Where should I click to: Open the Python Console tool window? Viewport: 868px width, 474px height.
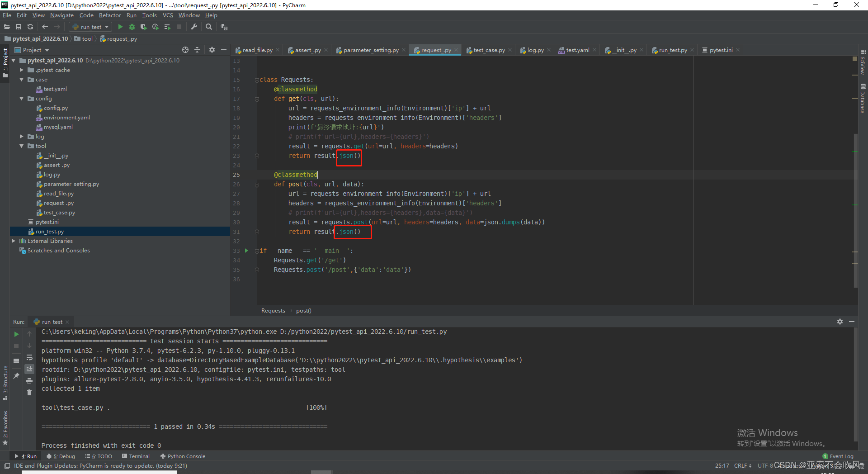(183, 456)
